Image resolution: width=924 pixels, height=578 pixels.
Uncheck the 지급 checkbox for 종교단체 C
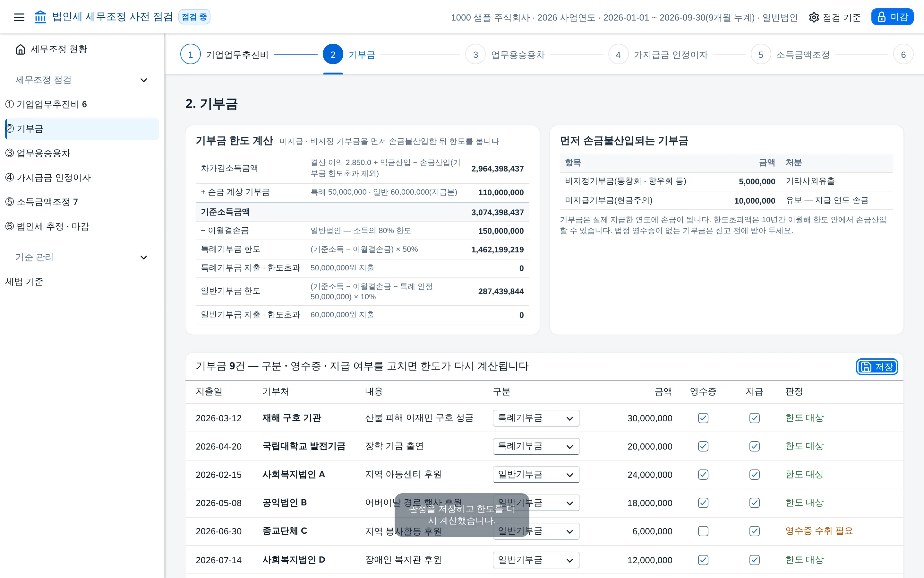(755, 531)
